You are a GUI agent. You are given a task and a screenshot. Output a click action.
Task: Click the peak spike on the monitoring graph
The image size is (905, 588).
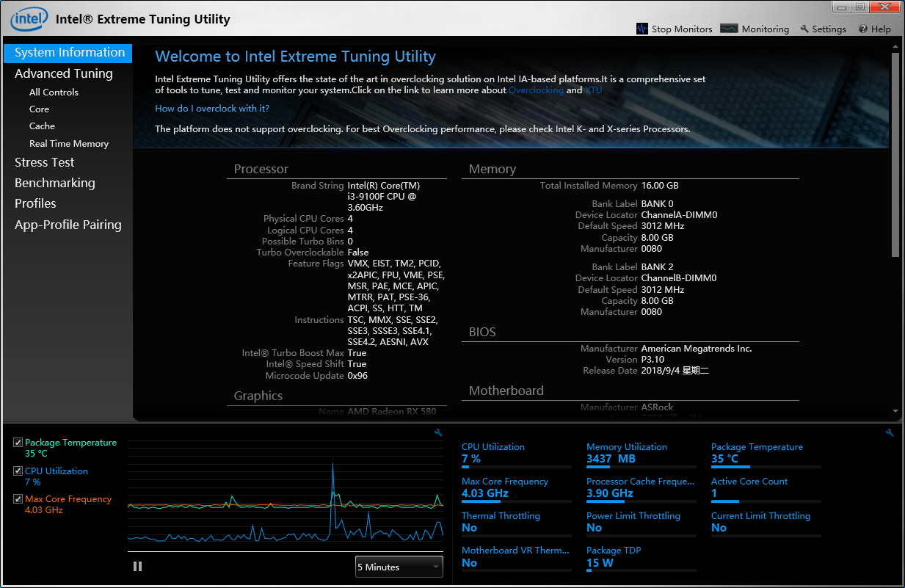click(332, 464)
